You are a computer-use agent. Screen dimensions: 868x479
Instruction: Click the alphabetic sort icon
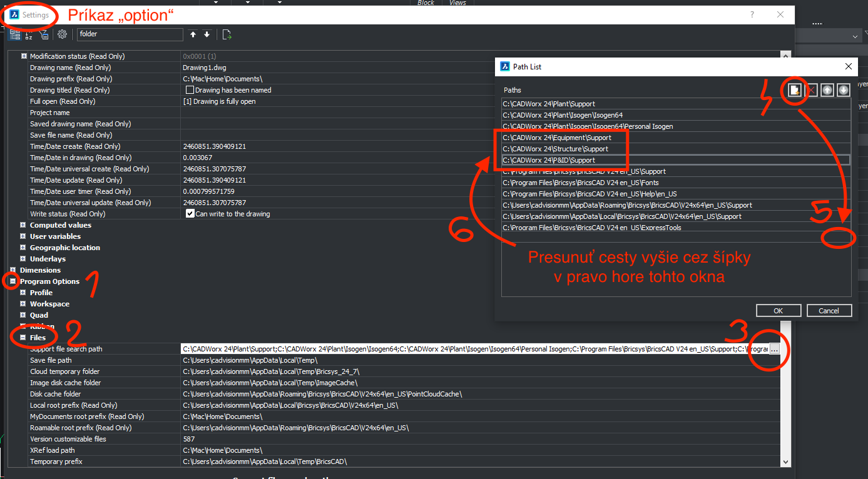pyautogui.click(x=29, y=34)
